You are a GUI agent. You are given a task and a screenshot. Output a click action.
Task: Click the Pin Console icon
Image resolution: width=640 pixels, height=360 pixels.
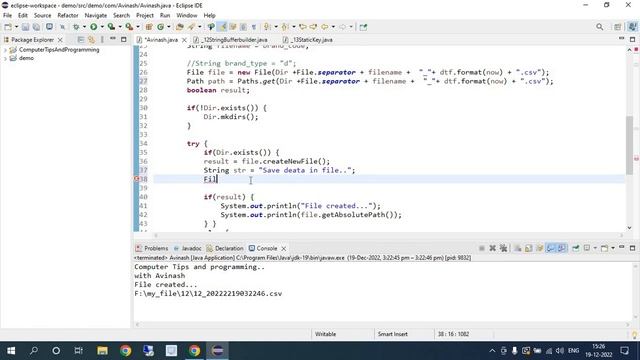point(576,248)
